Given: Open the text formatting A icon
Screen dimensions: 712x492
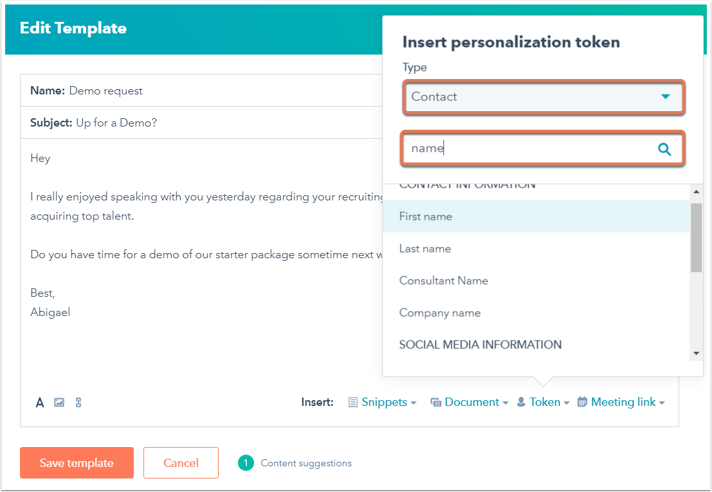Looking at the screenshot, I should pos(40,403).
